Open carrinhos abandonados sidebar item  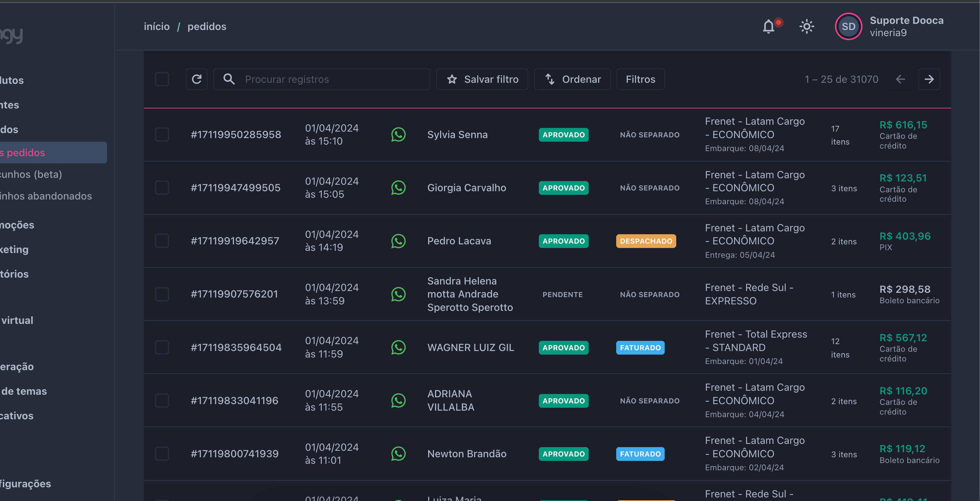pos(46,196)
